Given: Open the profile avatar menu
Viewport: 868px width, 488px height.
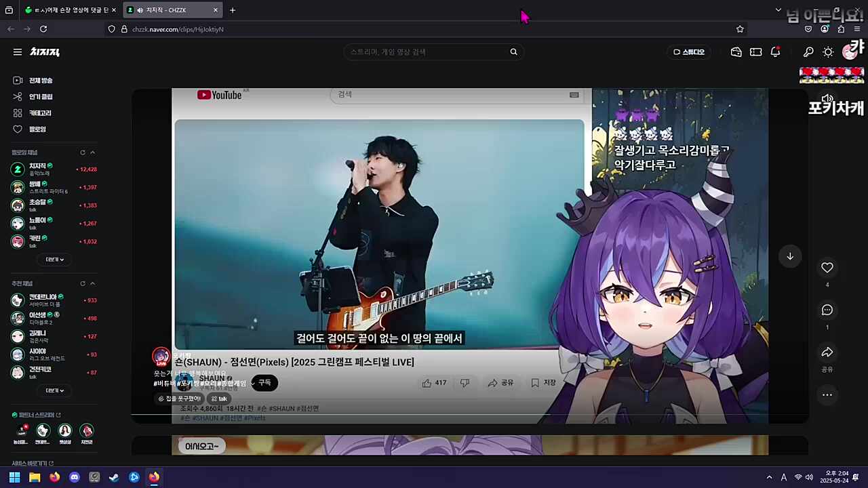Looking at the screenshot, I should pos(849,52).
